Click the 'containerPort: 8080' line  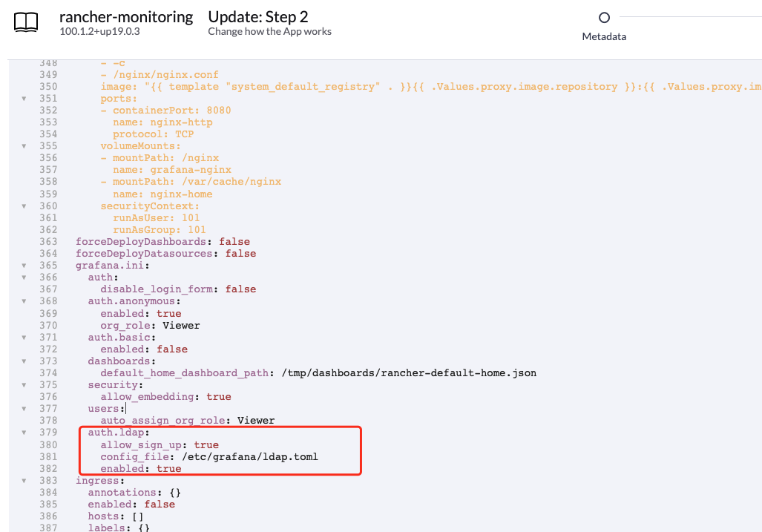[x=165, y=111]
